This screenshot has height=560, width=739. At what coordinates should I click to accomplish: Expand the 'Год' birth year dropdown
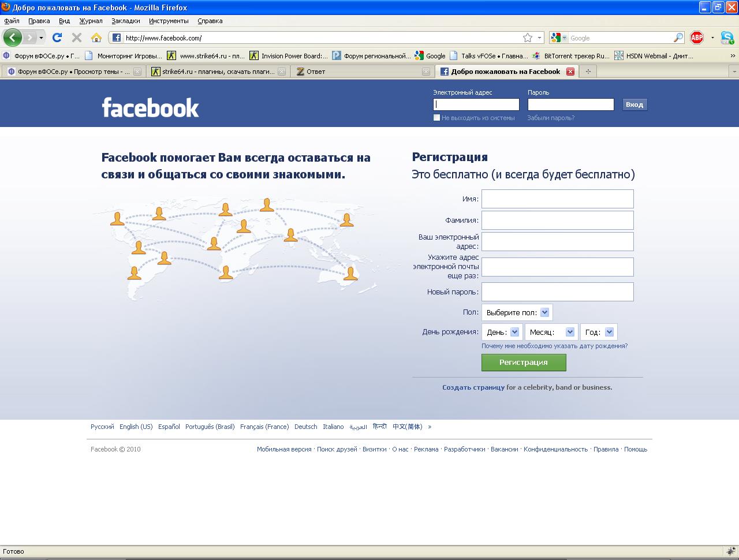click(x=599, y=332)
